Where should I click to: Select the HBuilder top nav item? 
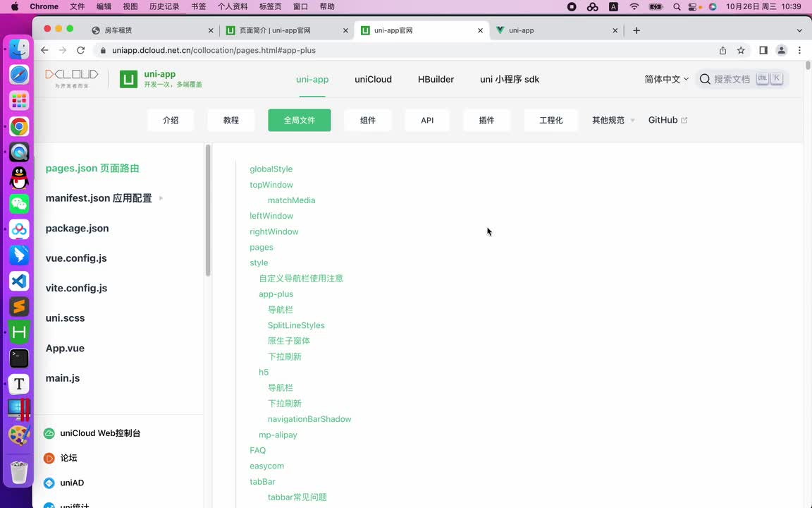point(436,79)
